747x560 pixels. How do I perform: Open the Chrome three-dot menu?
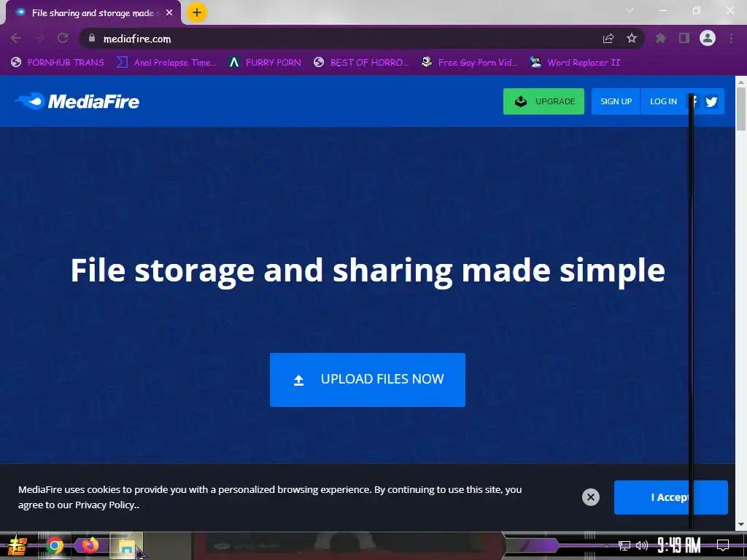(731, 38)
